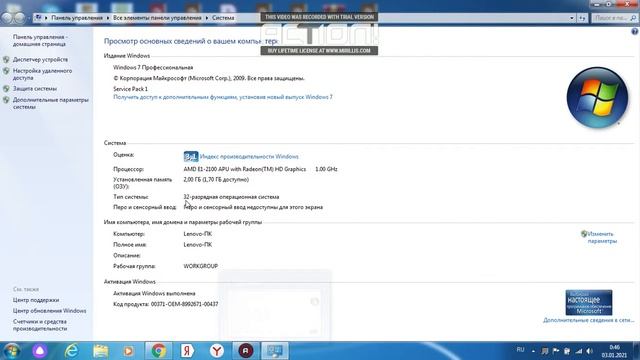The width and height of the screenshot is (640, 360).
Task: Open Windows Explorer folder in taskbar
Action: 100,351
